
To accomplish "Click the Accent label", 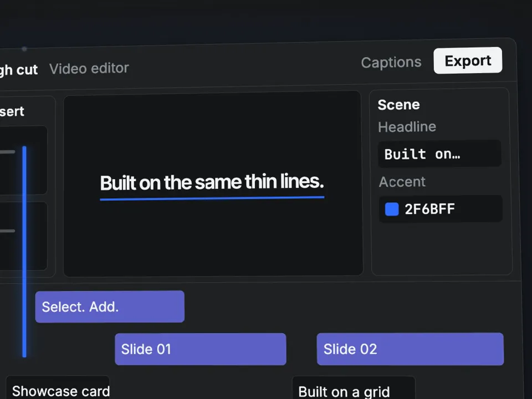I will 402,182.
